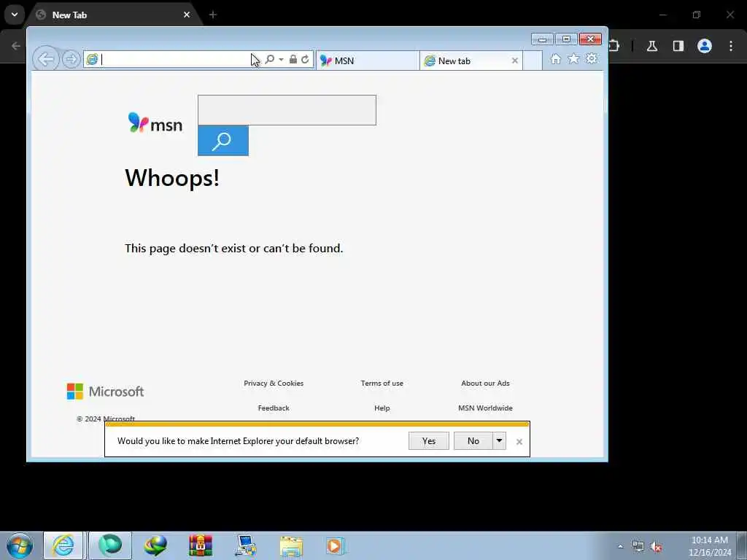747x560 pixels.
Task: Open Chrome profile avatar icon
Action: (705, 46)
